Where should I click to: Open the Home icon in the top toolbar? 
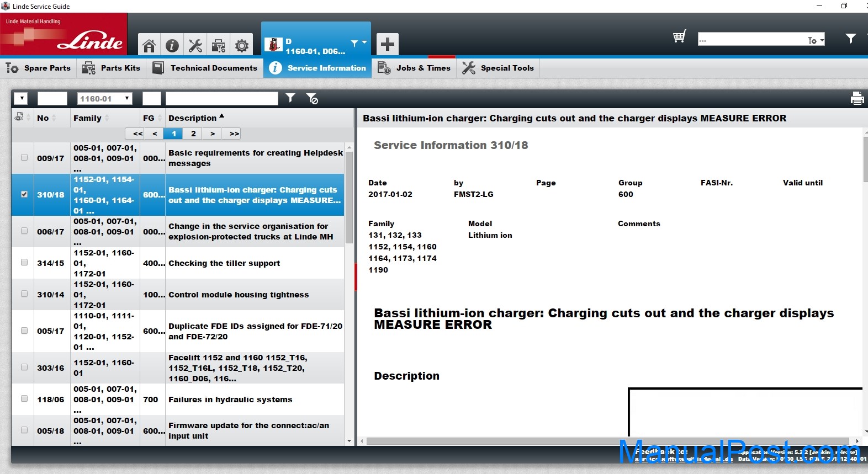(149, 45)
